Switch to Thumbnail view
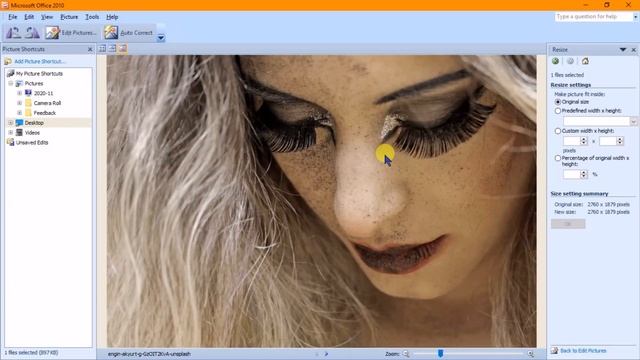 coord(102,49)
